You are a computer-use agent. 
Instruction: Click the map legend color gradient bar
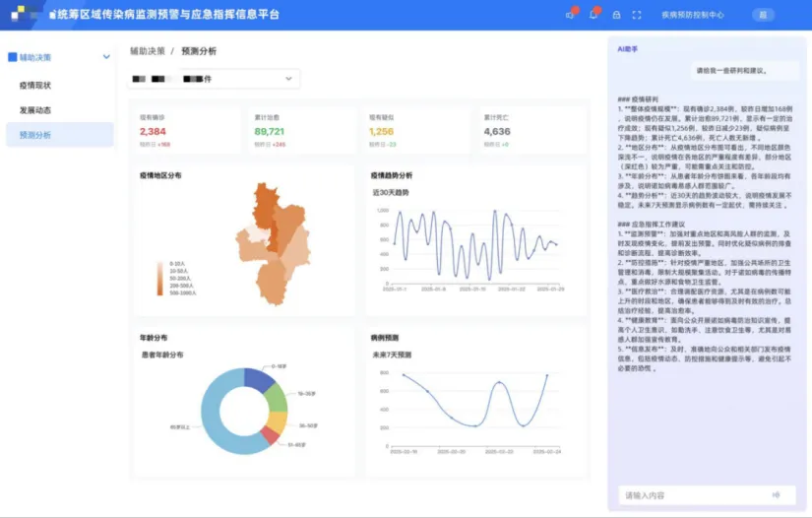[160, 279]
